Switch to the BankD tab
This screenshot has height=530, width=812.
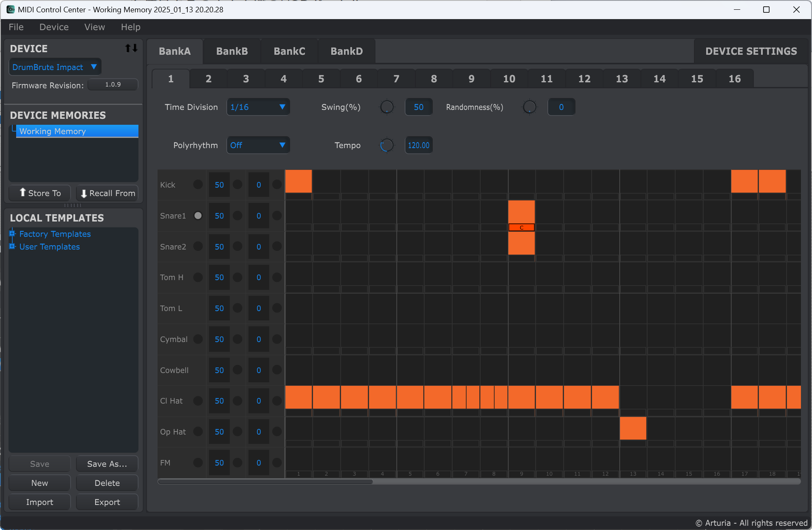click(347, 51)
